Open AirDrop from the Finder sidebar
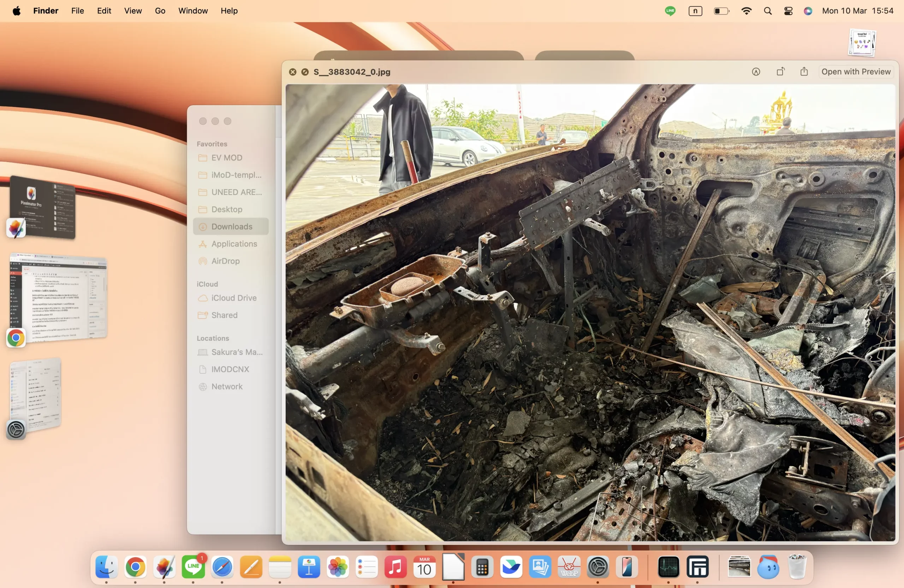The height and width of the screenshot is (588, 904). click(225, 261)
